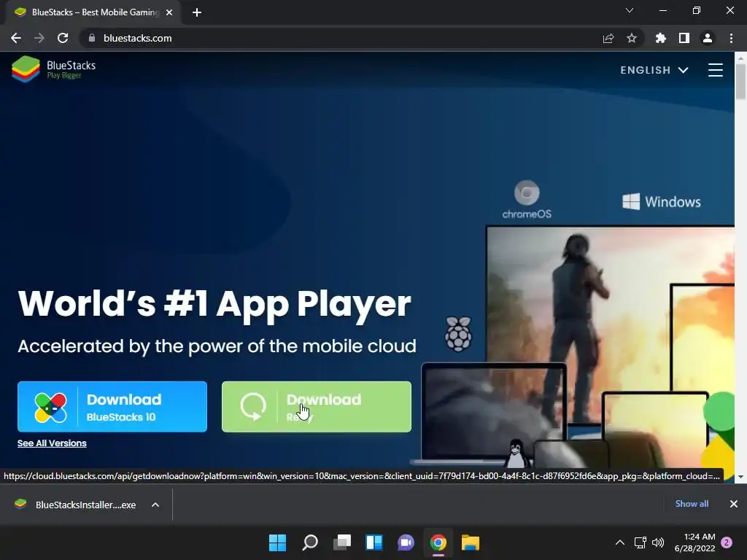Open the Extensions puzzle icon
The height and width of the screenshot is (560, 747).
tap(661, 38)
